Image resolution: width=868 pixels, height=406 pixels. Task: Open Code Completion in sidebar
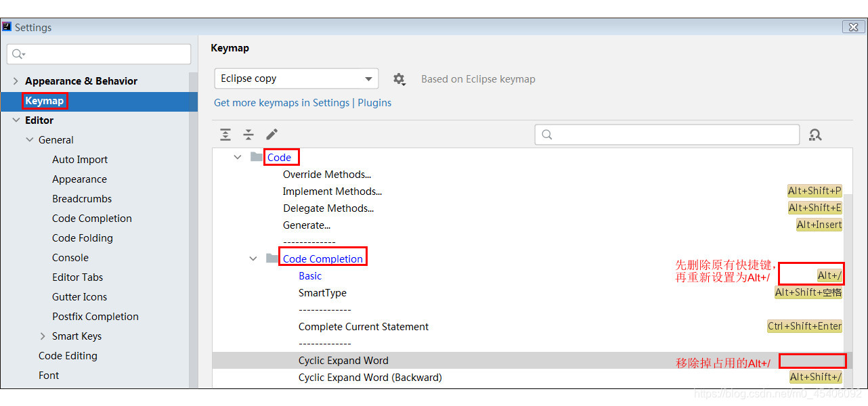click(x=92, y=219)
